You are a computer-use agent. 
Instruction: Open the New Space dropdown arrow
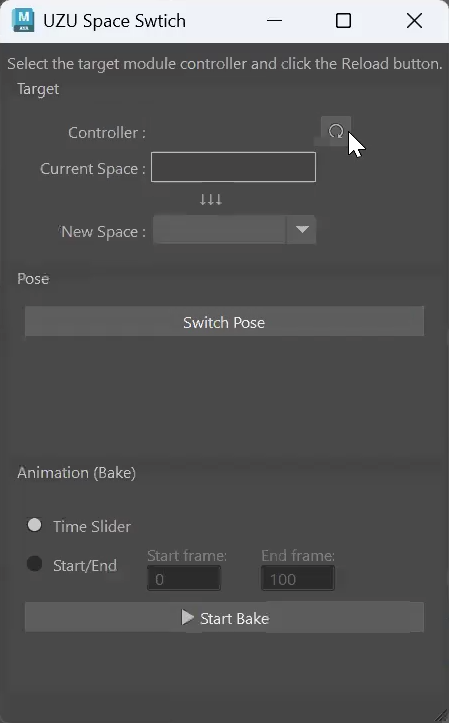click(302, 230)
